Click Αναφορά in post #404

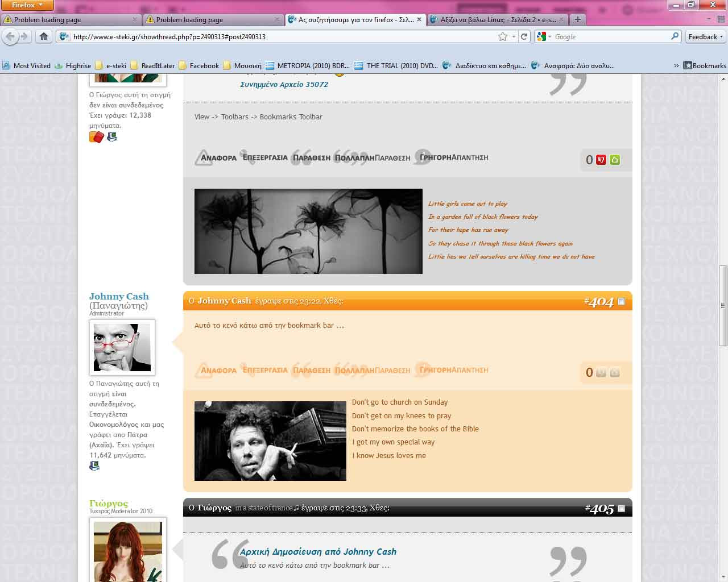(216, 371)
